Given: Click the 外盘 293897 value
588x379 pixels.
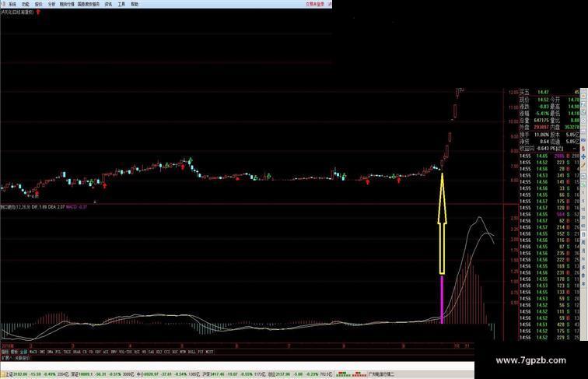Looking at the screenshot, I should click(541, 127).
